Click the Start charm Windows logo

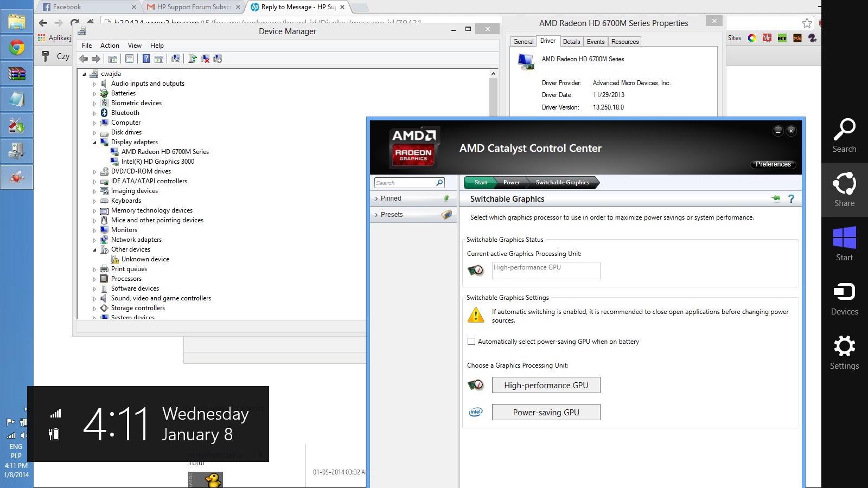844,237
